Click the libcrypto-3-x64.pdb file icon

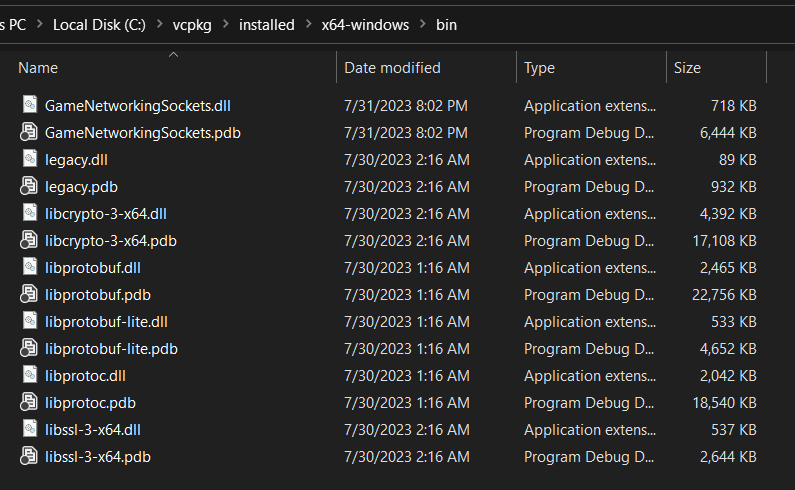[x=29, y=240]
